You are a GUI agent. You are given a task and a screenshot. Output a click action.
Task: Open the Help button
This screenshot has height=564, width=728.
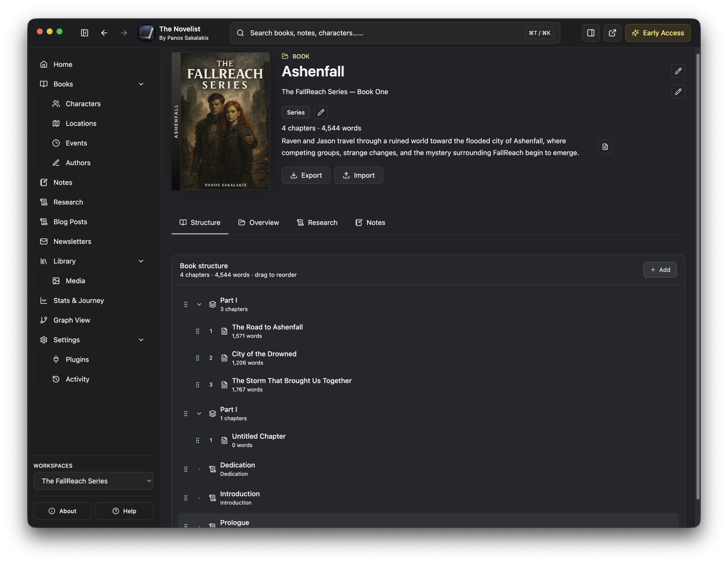tap(124, 511)
